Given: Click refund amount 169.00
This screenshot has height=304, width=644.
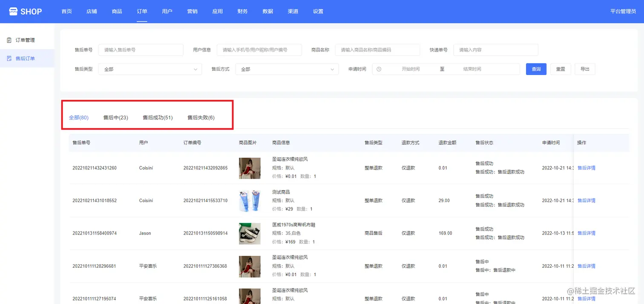Looking at the screenshot, I should [x=446, y=233].
